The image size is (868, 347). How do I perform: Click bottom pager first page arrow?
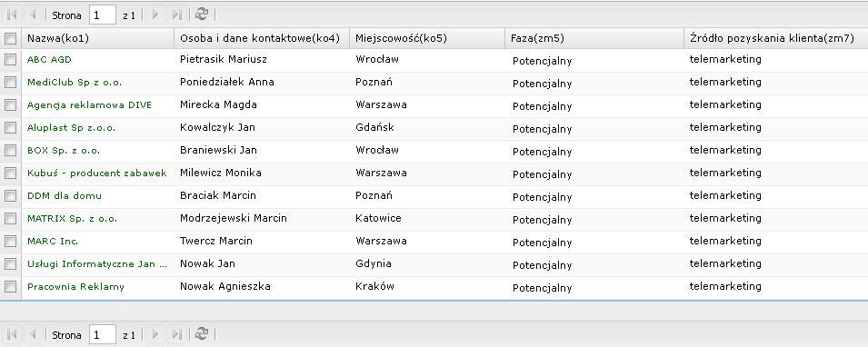point(12,334)
